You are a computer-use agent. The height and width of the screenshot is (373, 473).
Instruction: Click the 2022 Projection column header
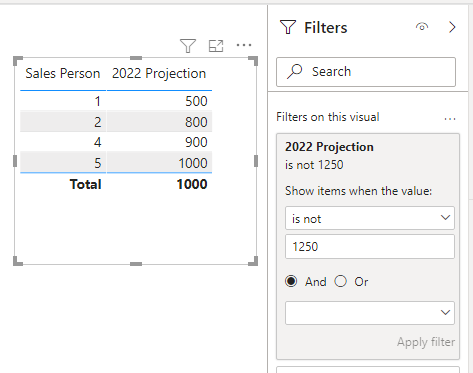pos(159,74)
